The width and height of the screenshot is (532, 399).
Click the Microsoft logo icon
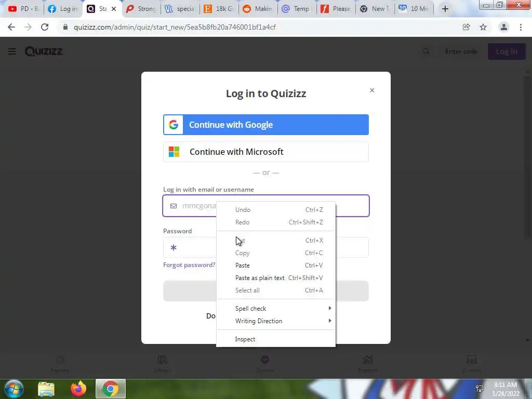pos(174,152)
